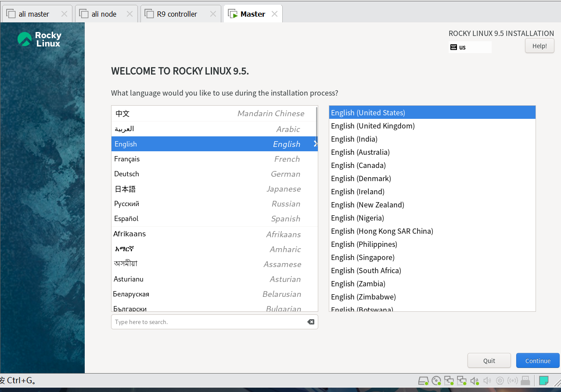The image size is (561, 392).
Task: Close the 'ali master' tab
Action: click(64, 14)
